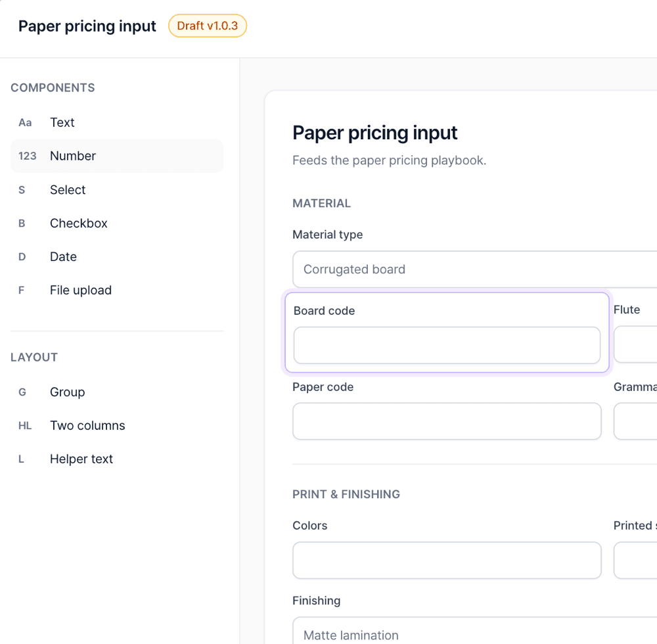Click the F icon beside File upload
This screenshot has height=644, width=657.
point(22,290)
